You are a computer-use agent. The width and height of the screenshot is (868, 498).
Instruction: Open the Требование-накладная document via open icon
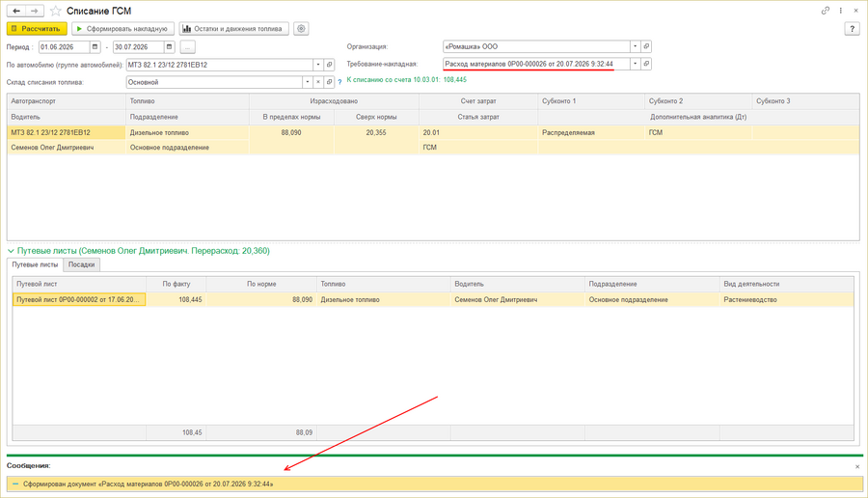pos(646,64)
